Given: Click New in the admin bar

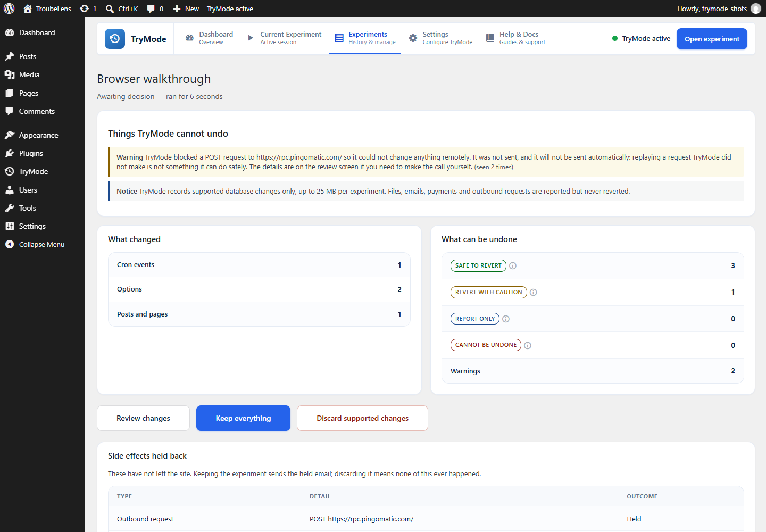Looking at the screenshot, I should 186,9.
